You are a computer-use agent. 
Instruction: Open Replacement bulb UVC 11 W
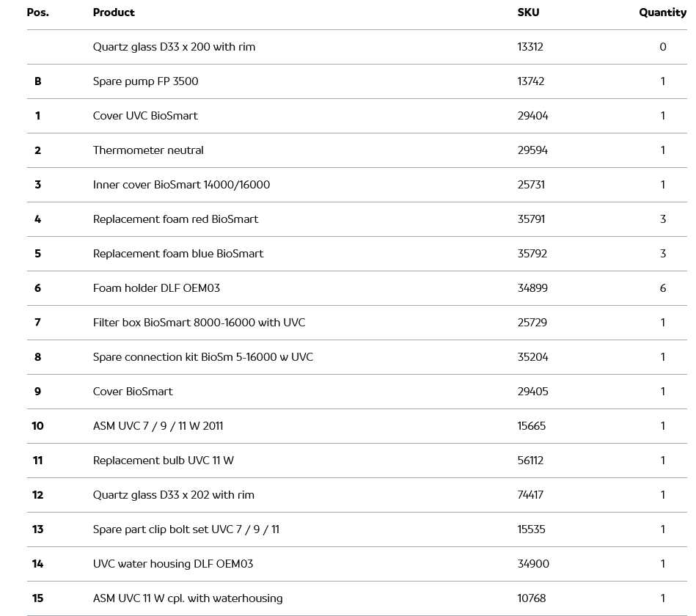coord(163,461)
